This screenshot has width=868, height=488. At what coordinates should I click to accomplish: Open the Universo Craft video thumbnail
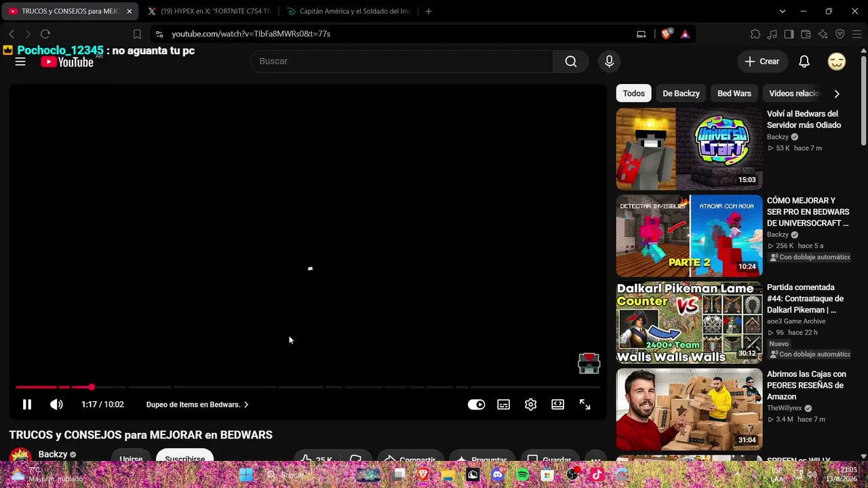689,149
